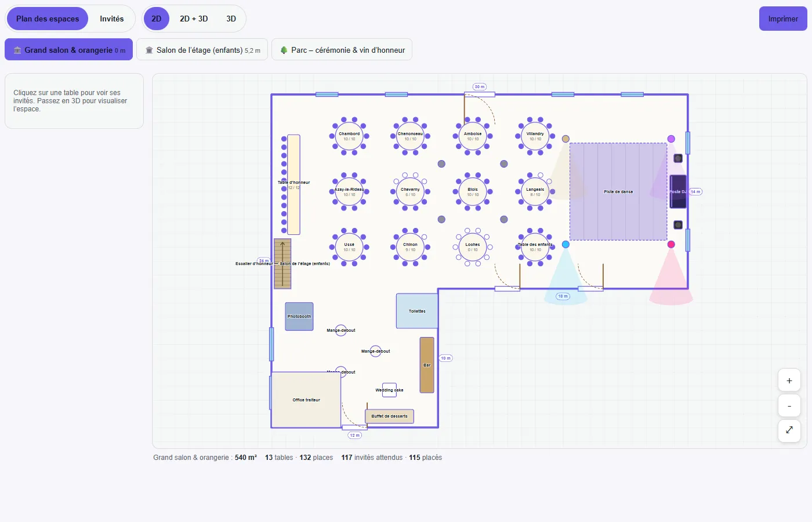The width and height of the screenshot is (812, 522).
Task: Select the Chenonceau round table
Action: coord(410,136)
